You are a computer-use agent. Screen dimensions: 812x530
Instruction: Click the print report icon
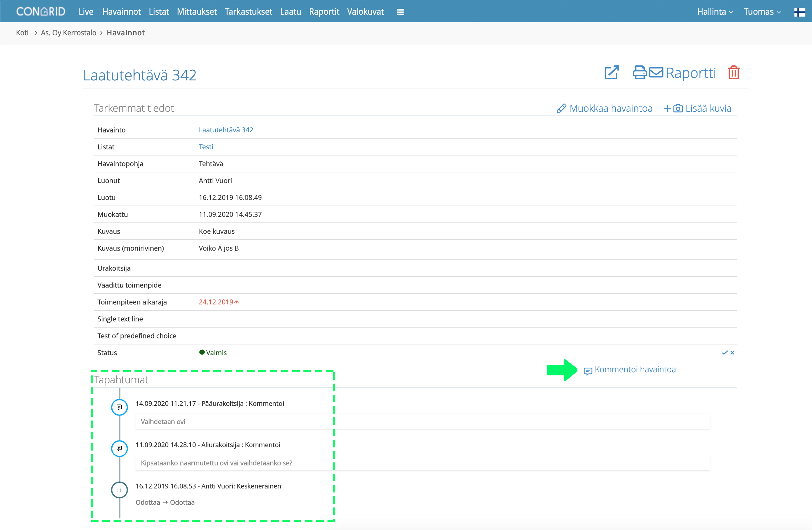[640, 72]
